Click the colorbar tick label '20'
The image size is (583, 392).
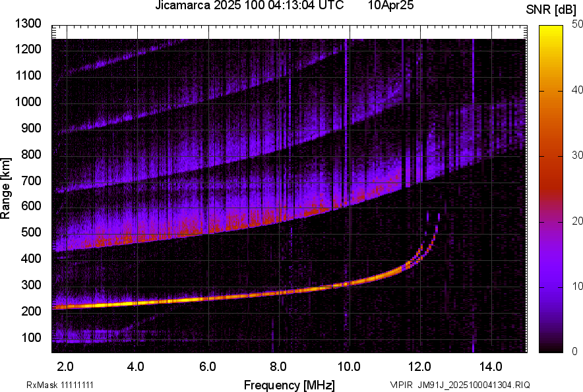coord(578,221)
